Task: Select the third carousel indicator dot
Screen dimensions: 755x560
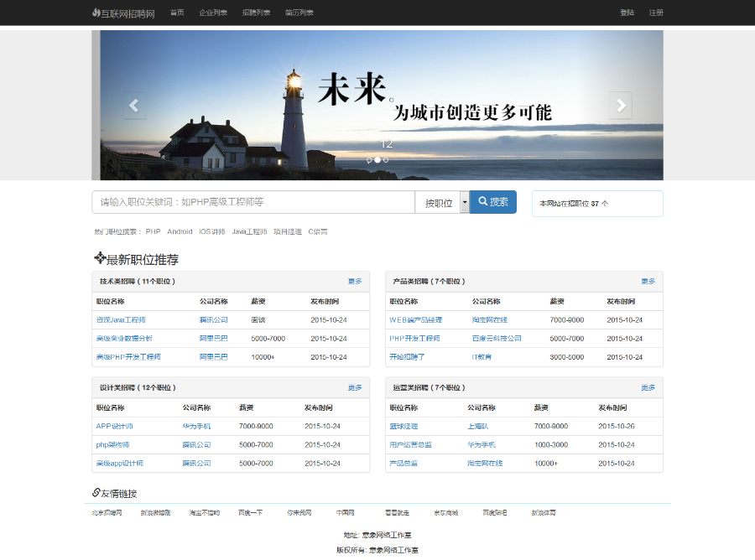Action: coord(385,159)
